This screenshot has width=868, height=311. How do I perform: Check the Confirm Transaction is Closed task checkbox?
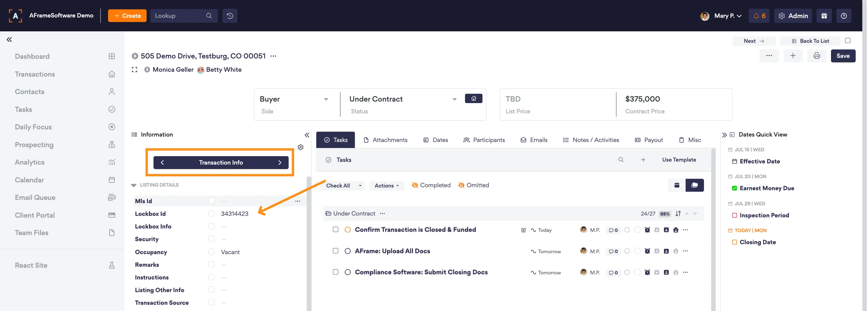click(335, 229)
